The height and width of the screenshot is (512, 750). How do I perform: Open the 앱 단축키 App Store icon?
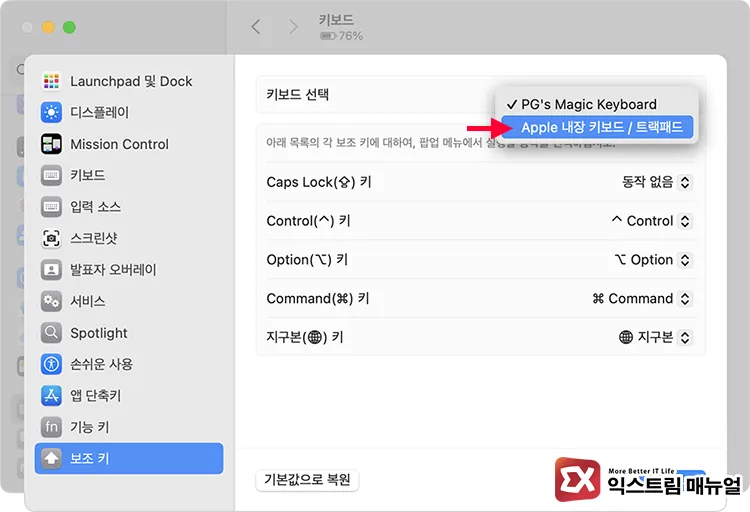[51, 396]
